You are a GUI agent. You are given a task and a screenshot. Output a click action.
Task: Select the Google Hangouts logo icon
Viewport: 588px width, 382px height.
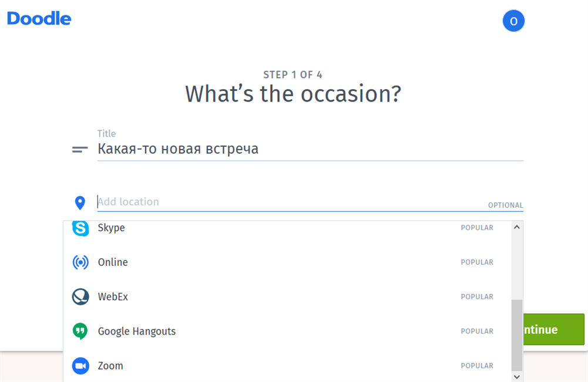pos(80,332)
